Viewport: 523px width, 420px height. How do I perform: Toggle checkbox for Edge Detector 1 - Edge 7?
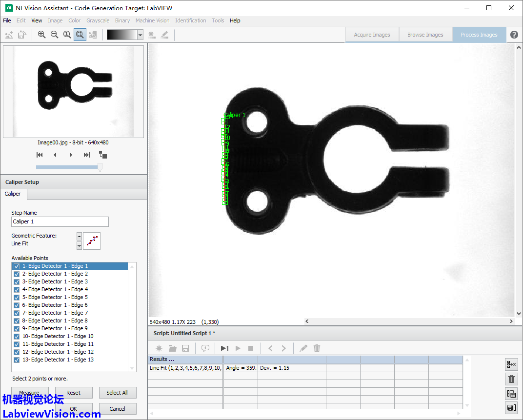tap(17, 313)
